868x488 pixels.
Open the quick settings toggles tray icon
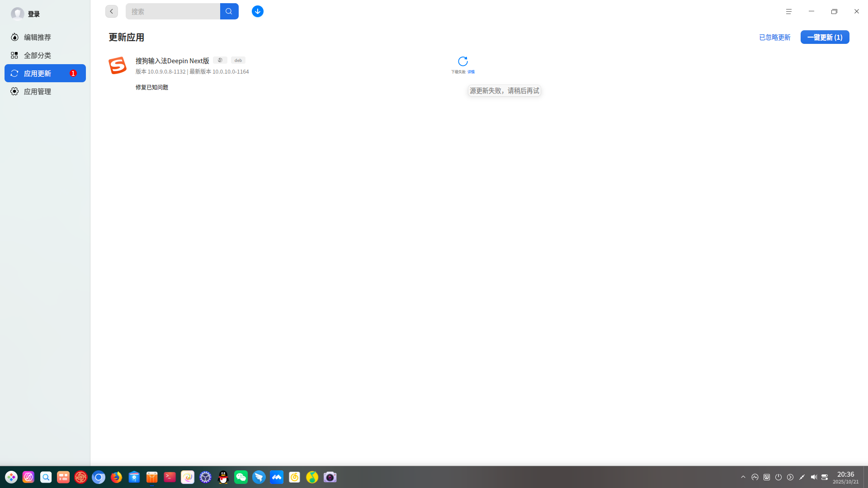point(825,477)
